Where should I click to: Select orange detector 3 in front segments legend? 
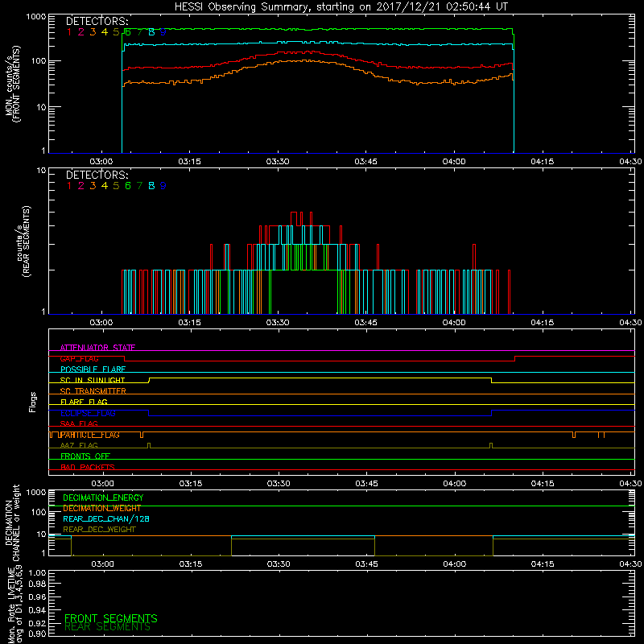[93, 32]
